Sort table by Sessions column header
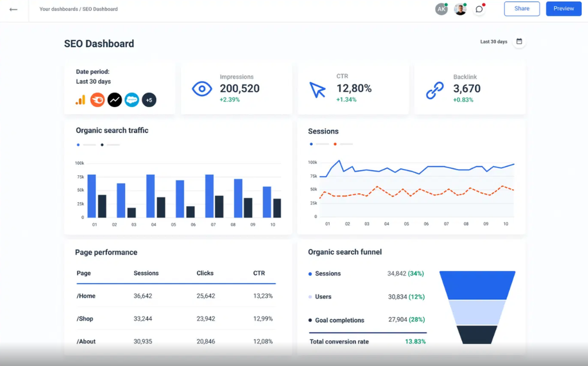This screenshot has height=366, width=588. coord(146,273)
